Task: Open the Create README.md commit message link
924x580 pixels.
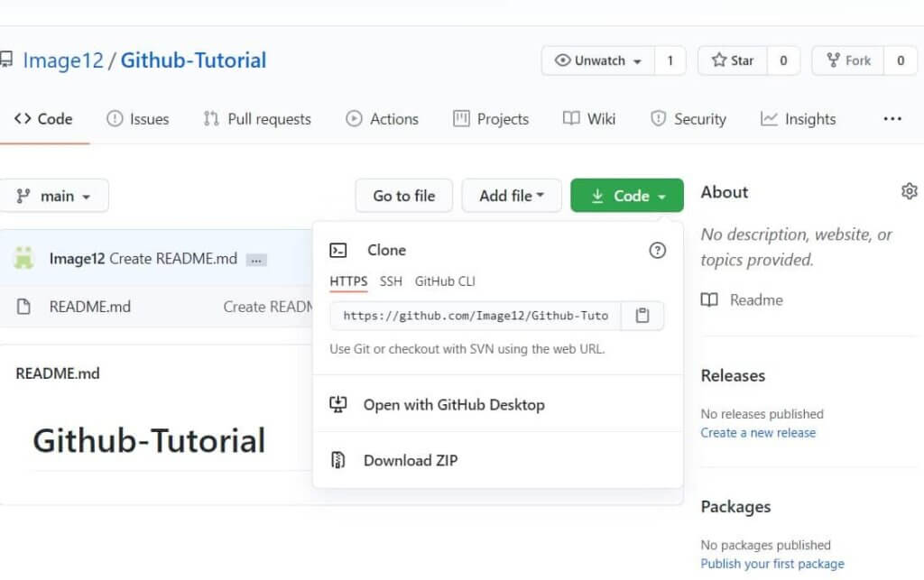Action: pyautogui.click(x=173, y=259)
